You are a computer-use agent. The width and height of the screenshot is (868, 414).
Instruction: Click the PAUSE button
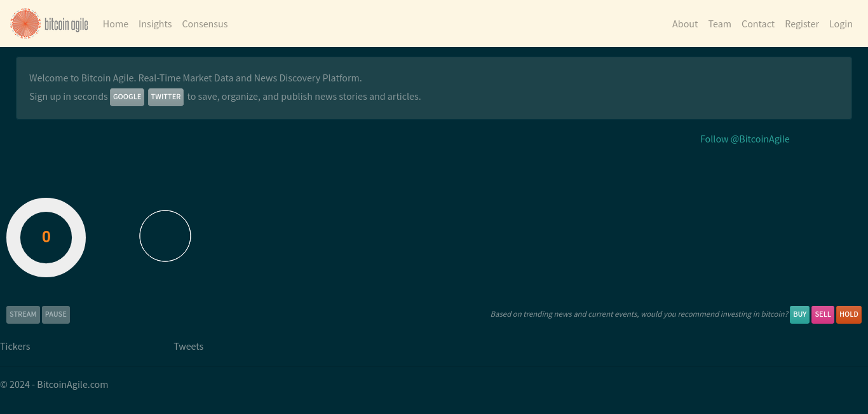pos(56,314)
